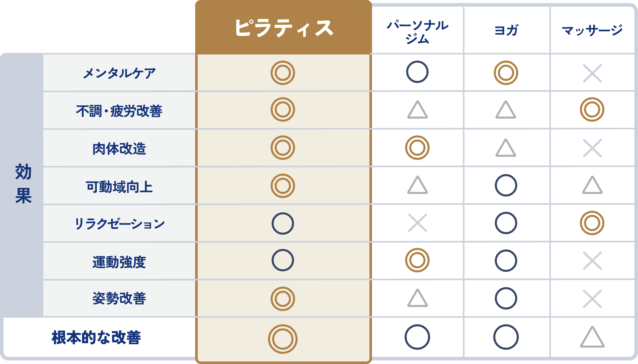Click the X mark for パーソナルジム リラクゼーション

click(x=417, y=223)
